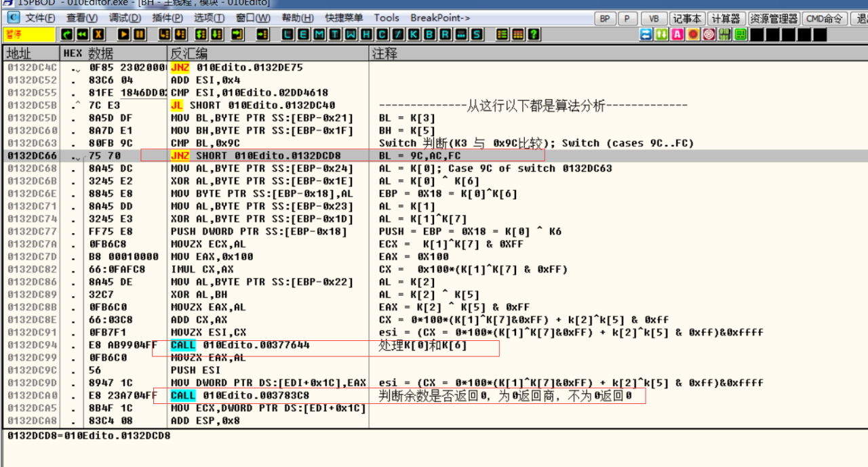Show Executable modules window (E icon)
868x467 pixels.
pos(303,34)
